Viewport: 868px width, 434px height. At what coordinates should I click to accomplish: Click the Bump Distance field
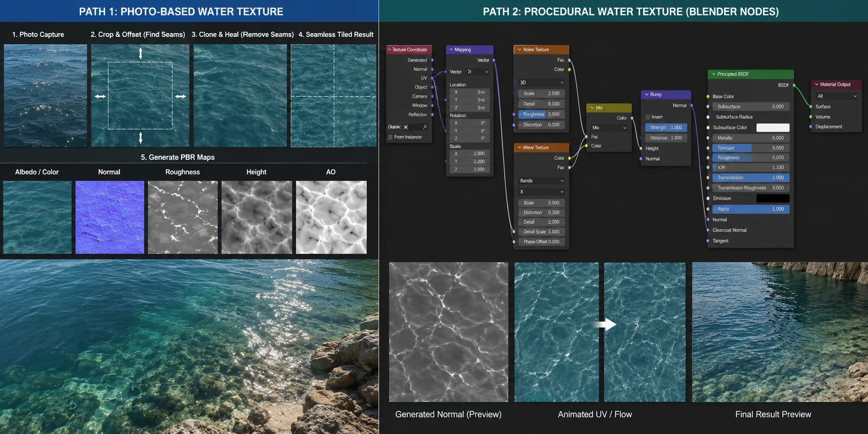[666, 138]
